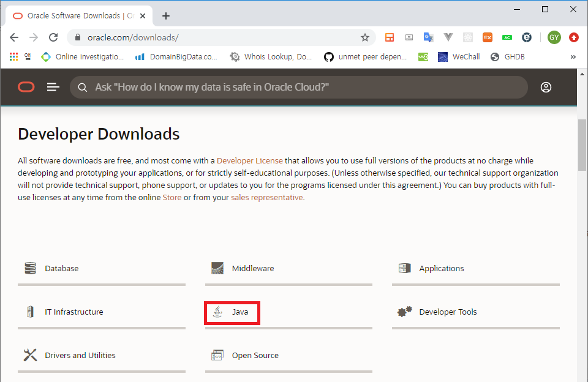Click the browser forward arrow
This screenshot has width=588, height=382.
34,37
